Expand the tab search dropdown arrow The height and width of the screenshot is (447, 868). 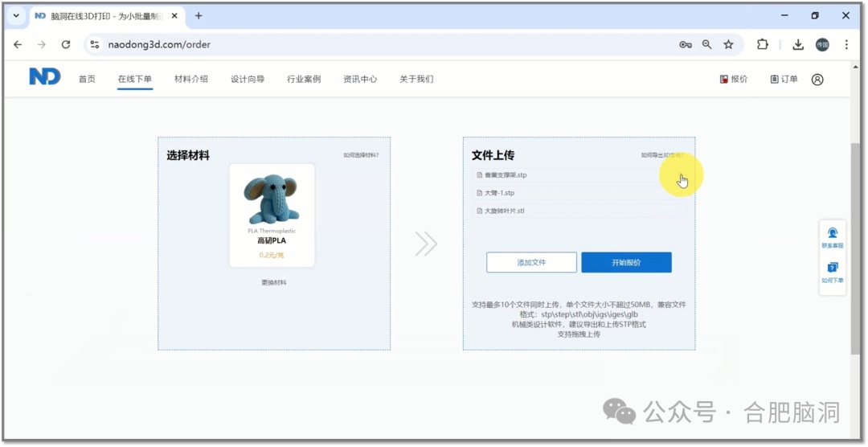(x=16, y=16)
